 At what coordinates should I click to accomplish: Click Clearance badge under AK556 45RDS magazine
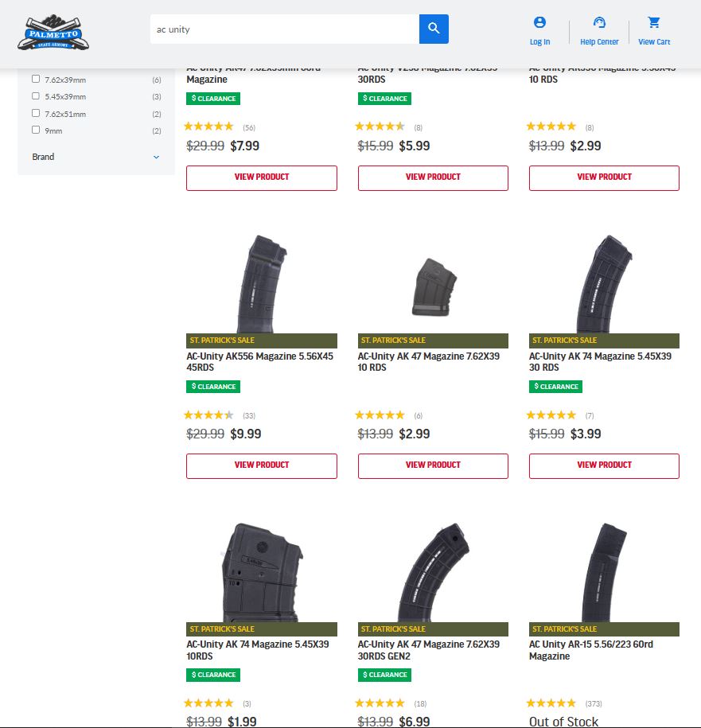coord(213,387)
